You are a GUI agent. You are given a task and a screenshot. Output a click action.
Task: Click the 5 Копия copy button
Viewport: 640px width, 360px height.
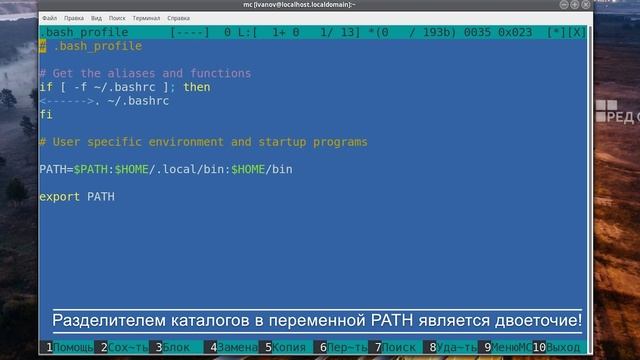(x=286, y=347)
